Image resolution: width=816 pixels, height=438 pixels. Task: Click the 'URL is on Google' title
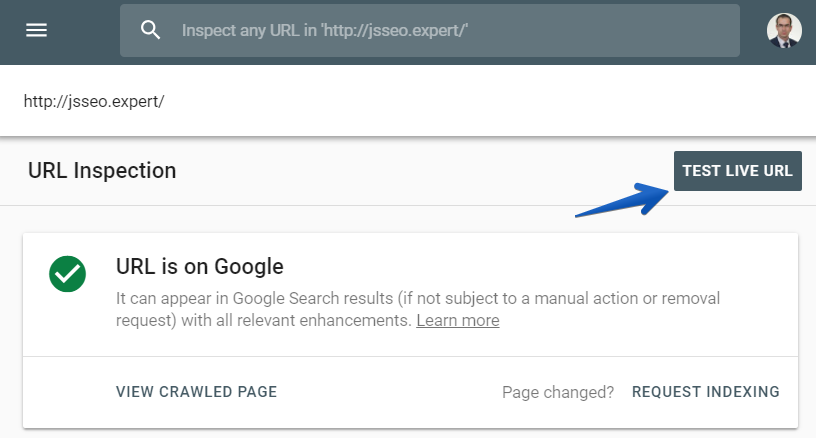pos(200,266)
